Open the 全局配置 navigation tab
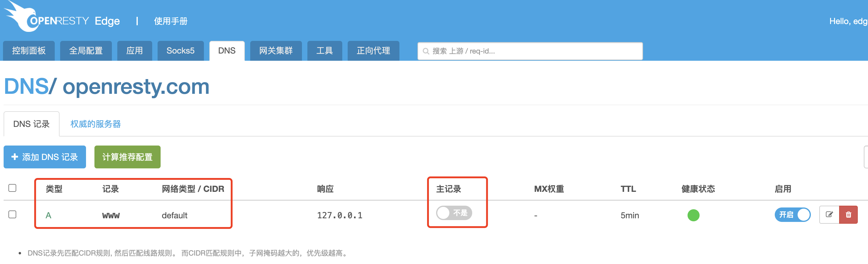The image size is (868, 264). click(86, 51)
